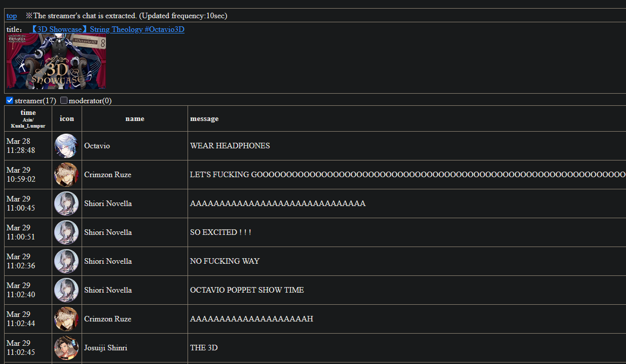Click Crimzon Ruze avatar at 10:59:02
The height and width of the screenshot is (364, 626).
point(66,175)
